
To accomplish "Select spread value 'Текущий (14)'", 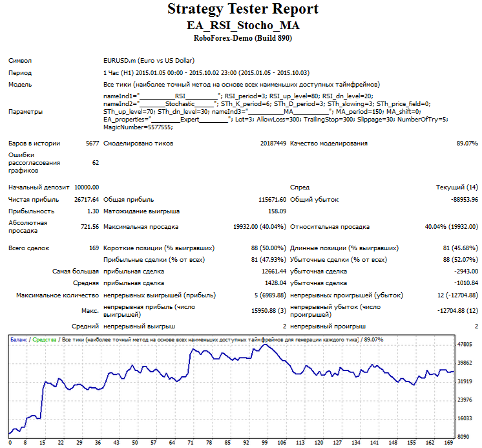I will pyautogui.click(x=457, y=187).
